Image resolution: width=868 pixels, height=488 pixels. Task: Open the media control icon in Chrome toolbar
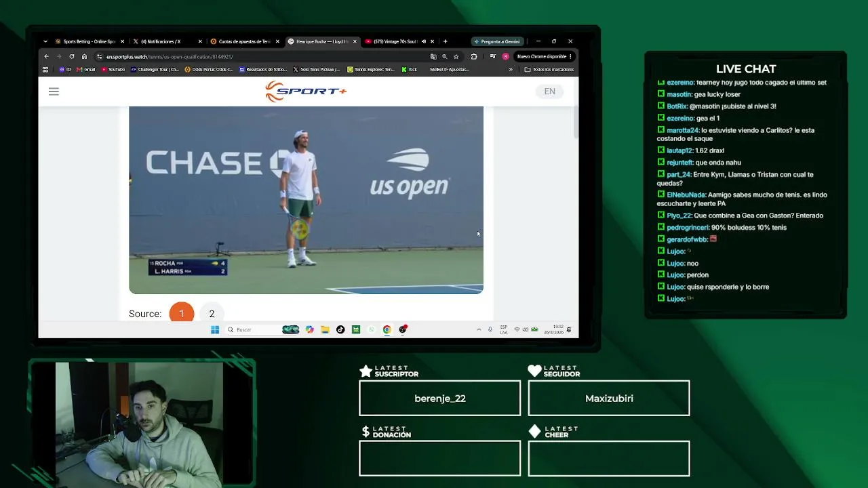pos(492,56)
